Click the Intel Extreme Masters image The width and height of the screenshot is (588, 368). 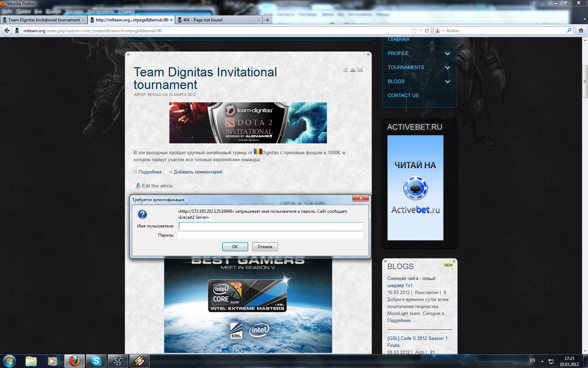[x=248, y=305]
